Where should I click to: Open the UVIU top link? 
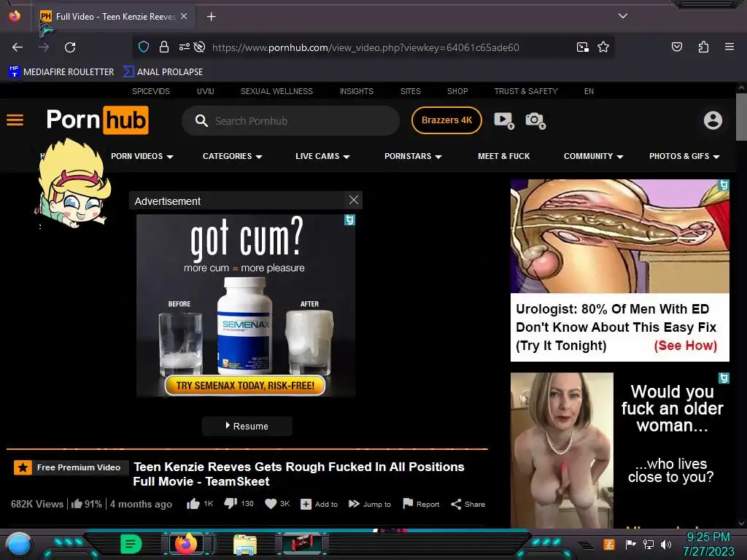pos(205,91)
